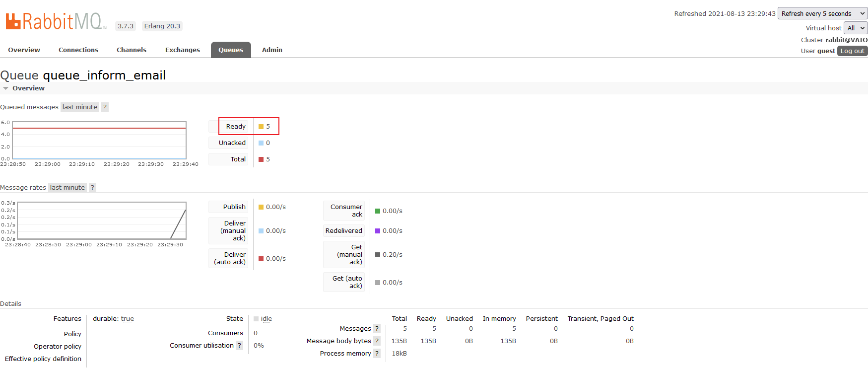The height and width of the screenshot is (368, 868).
Task: Click the 'durable: true' feature text
Action: click(114, 318)
